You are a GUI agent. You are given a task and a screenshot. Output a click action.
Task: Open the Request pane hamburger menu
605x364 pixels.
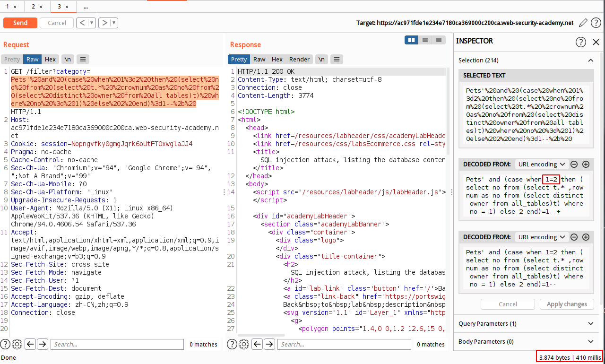point(83,59)
